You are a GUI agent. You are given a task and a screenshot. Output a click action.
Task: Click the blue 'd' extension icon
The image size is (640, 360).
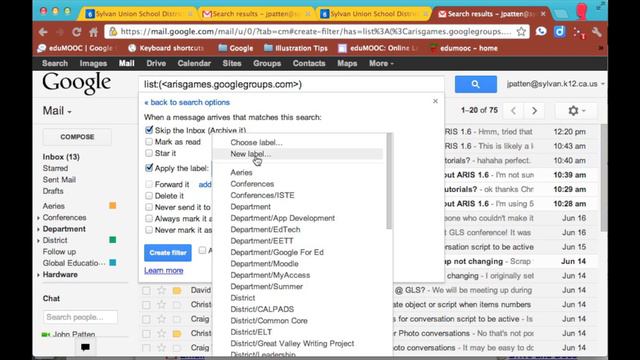560,31
